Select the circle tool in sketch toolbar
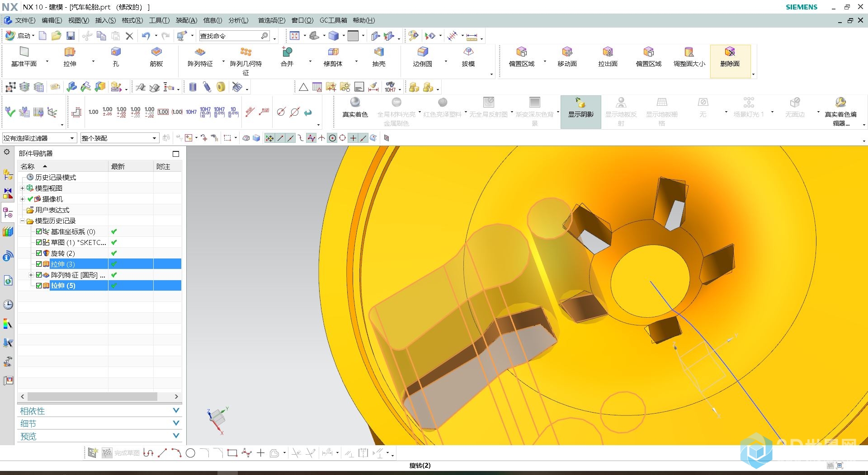868x475 pixels. [190, 453]
